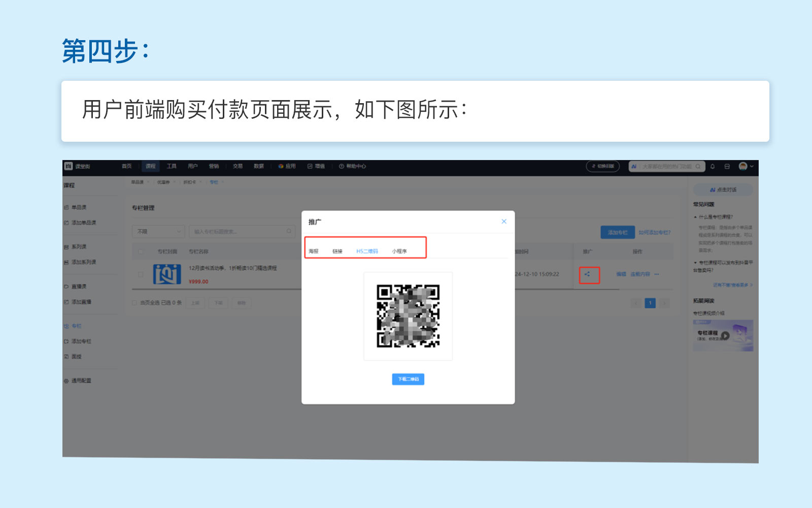Open the 交易 top navigation item
812x508 pixels.
tap(238, 166)
